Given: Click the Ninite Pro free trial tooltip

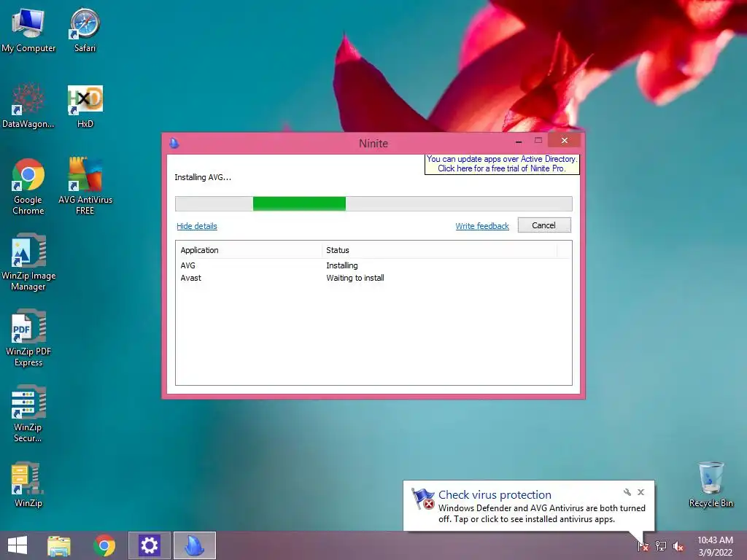Looking at the screenshot, I should 502,164.
